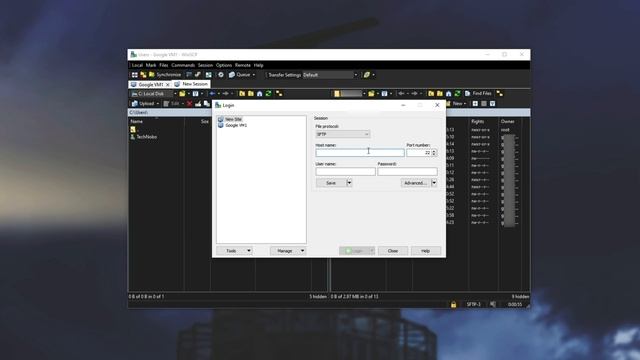Click the Advanced... button

point(416,183)
